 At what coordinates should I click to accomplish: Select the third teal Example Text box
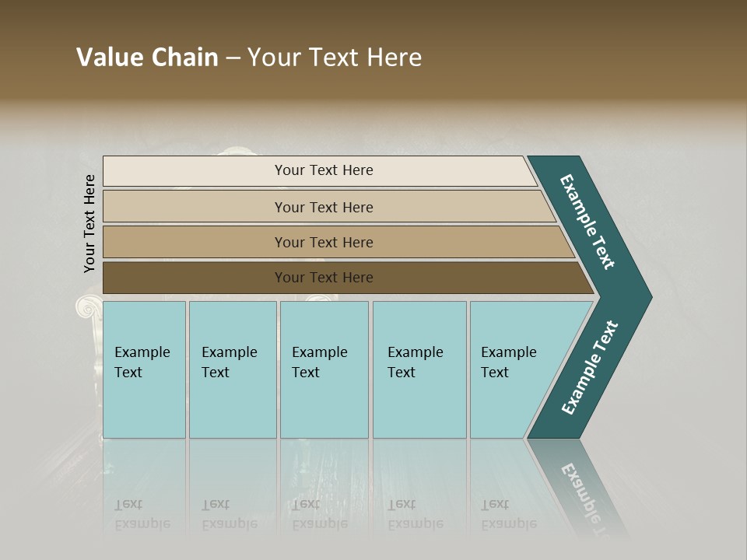pyautogui.click(x=324, y=369)
